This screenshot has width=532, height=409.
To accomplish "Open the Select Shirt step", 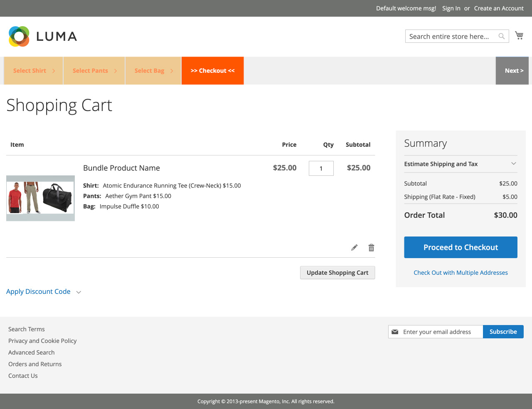I will pos(30,70).
